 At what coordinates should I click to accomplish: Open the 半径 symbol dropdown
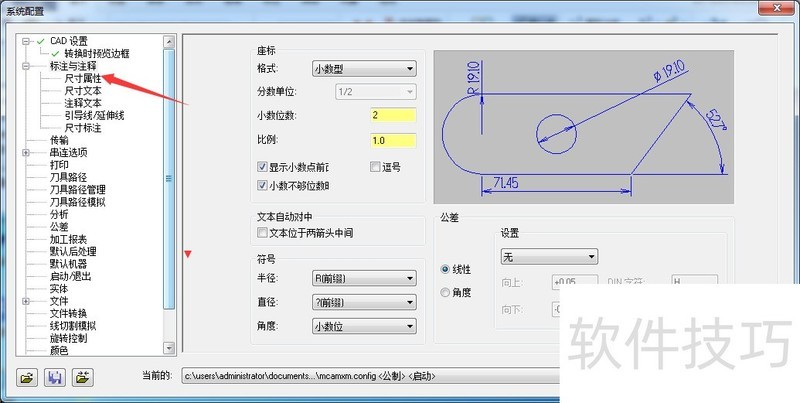(364, 279)
